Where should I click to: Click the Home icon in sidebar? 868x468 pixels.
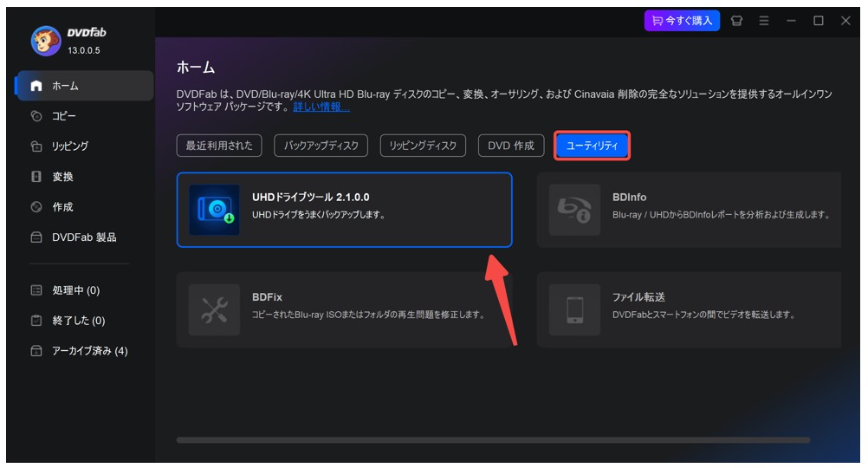pos(36,86)
